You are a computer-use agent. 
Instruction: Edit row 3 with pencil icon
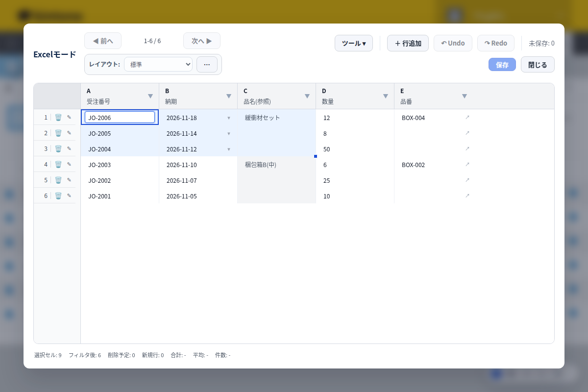point(69,149)
